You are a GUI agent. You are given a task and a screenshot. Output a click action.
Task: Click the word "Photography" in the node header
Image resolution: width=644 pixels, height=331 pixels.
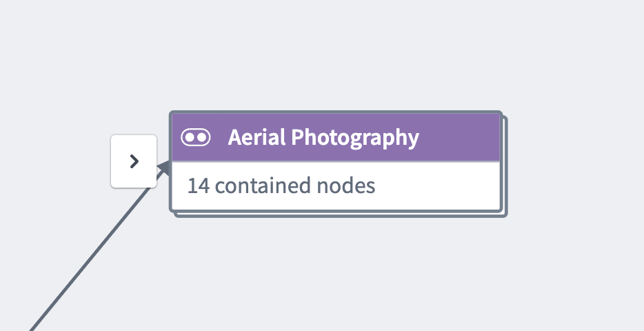coord(355,138)
